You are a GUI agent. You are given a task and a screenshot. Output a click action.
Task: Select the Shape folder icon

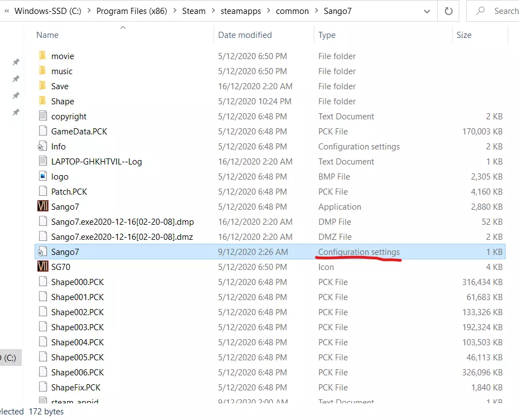[42, 101]
